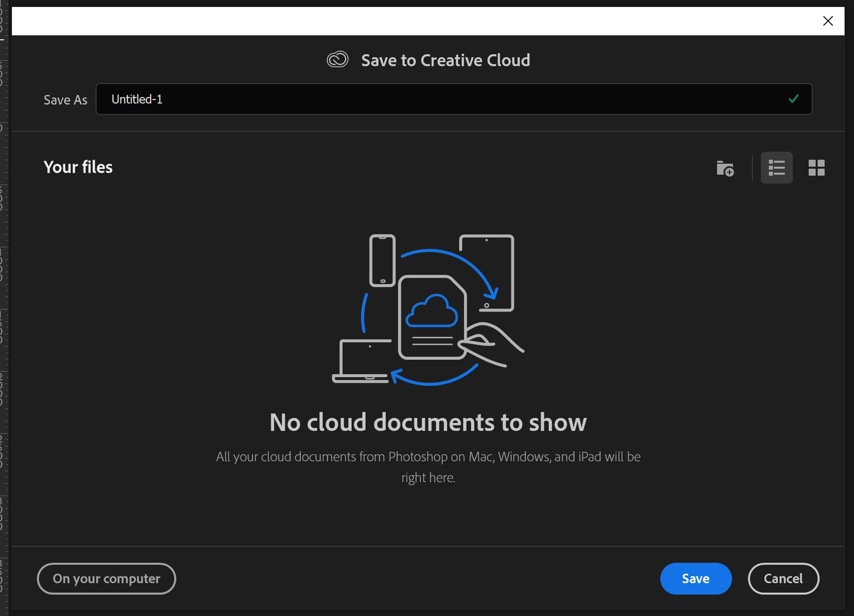Click "No cloud documents to show" text

(428, 422)
